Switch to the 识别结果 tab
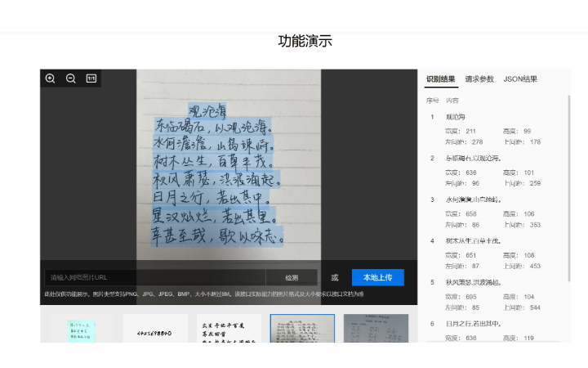Image resolution: width=588 pixels, height=368 pixels. (440, 79)
